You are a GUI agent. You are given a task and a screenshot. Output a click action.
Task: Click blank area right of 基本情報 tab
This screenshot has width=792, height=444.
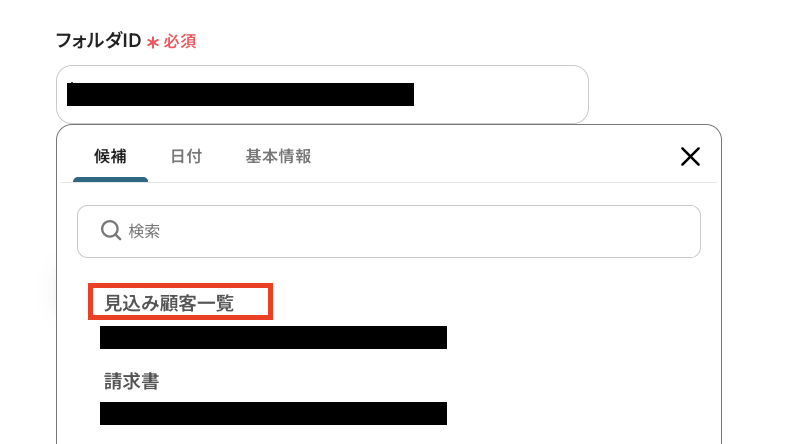(495, 157)
